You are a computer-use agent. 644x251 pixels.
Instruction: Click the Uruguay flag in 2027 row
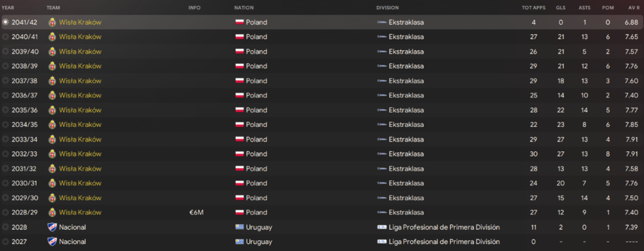click(240, 242)
